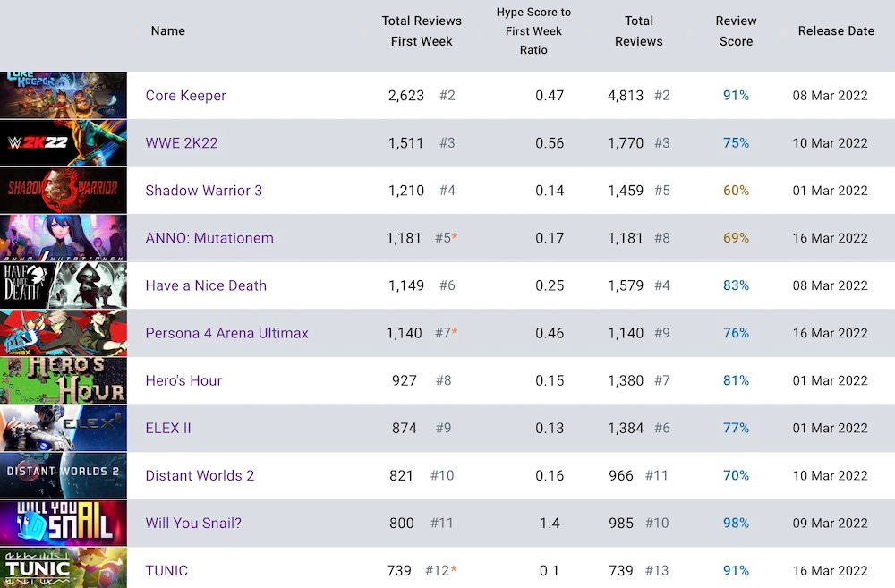Click the TUNIC banner thumbnail
This screenshot has width=895, height=588.
(64, 568)
